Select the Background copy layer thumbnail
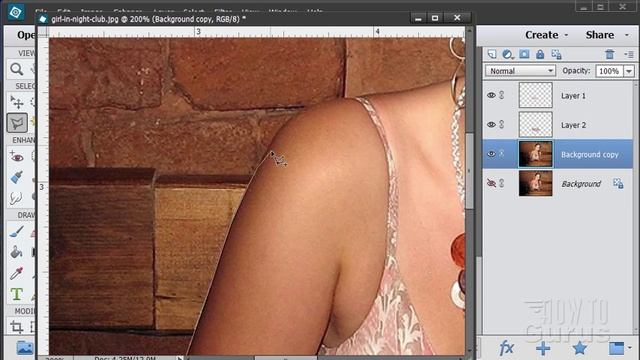640x360 pixels. (x=536, y=154)
